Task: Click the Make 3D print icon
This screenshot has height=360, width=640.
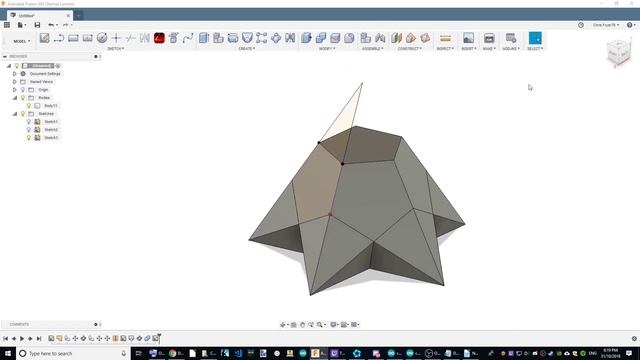Action: click(x=489, y=38)
